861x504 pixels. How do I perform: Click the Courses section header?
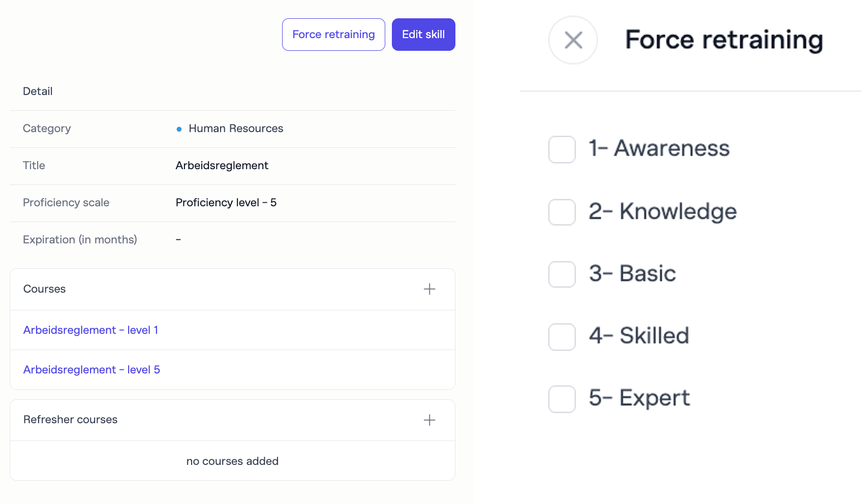(45, 289)
